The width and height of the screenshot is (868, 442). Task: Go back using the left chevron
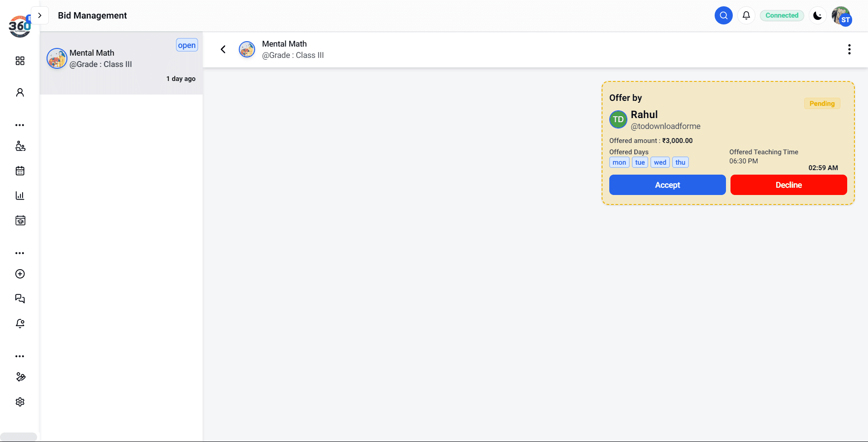(223, 49)
